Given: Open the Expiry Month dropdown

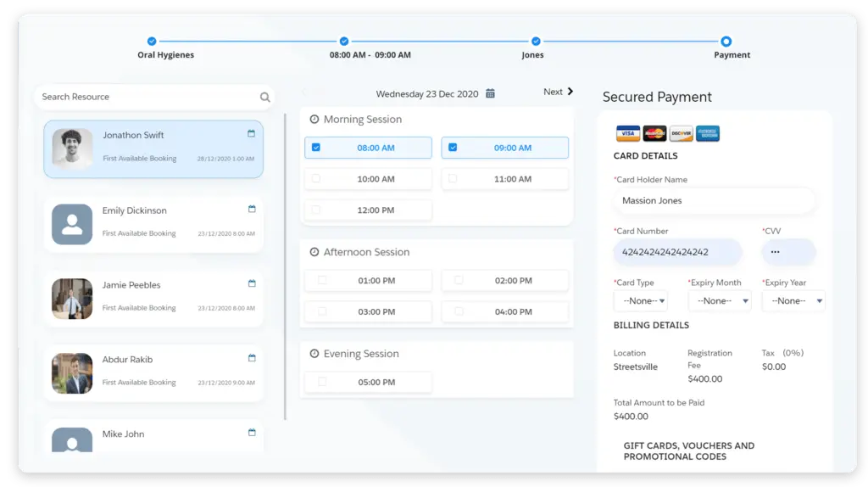Looking at the screenshot, I should pos(720,301).
